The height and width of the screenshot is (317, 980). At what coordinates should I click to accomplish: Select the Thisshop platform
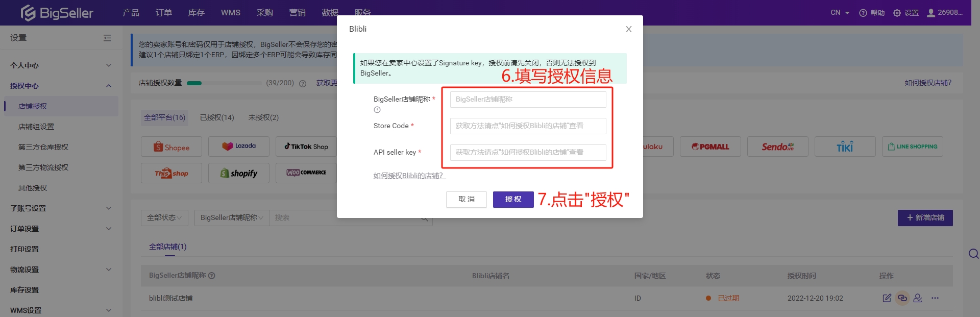click(171, 173)
